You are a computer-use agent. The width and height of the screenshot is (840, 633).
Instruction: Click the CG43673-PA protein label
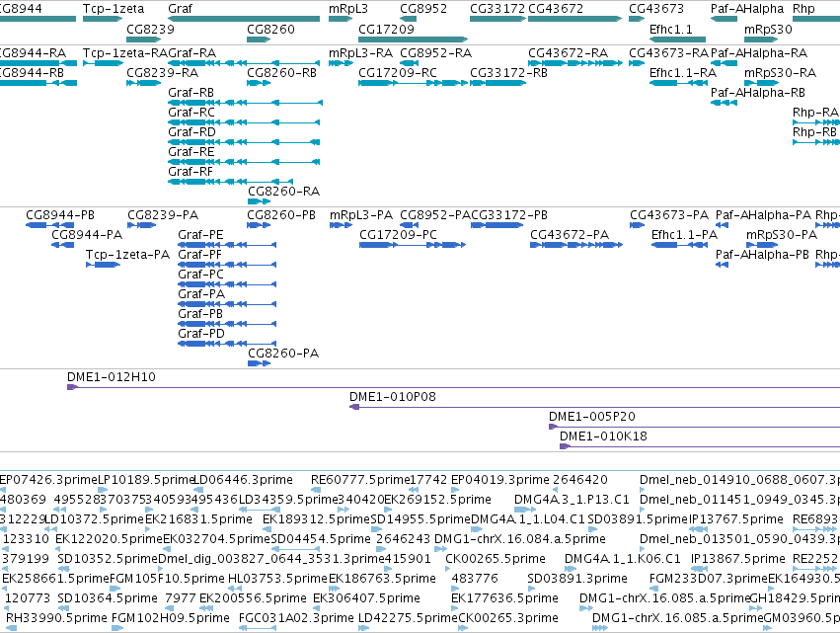(669, 215)
